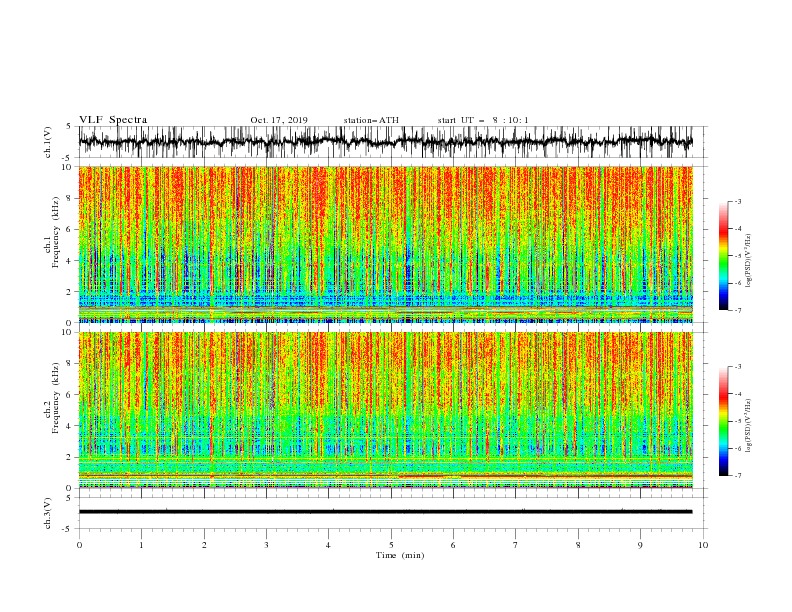The height and width of the screenshot is (612, 792).
Task: Click time-axis tick label "9"
Action: click(x=640, y=545)
